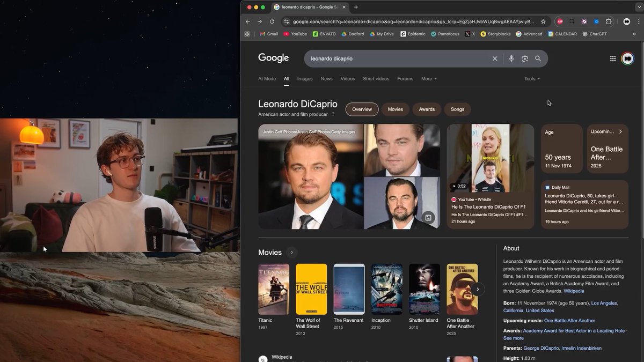Switch to News results tab
644x362 pixels.
click(327, 79)
